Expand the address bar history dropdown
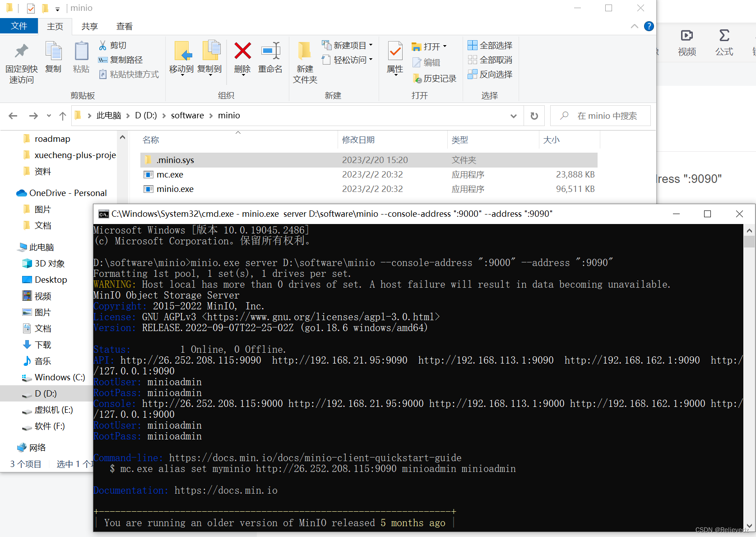Image resolution: width=756 pixels, height=537 pixels. (514, 116)
